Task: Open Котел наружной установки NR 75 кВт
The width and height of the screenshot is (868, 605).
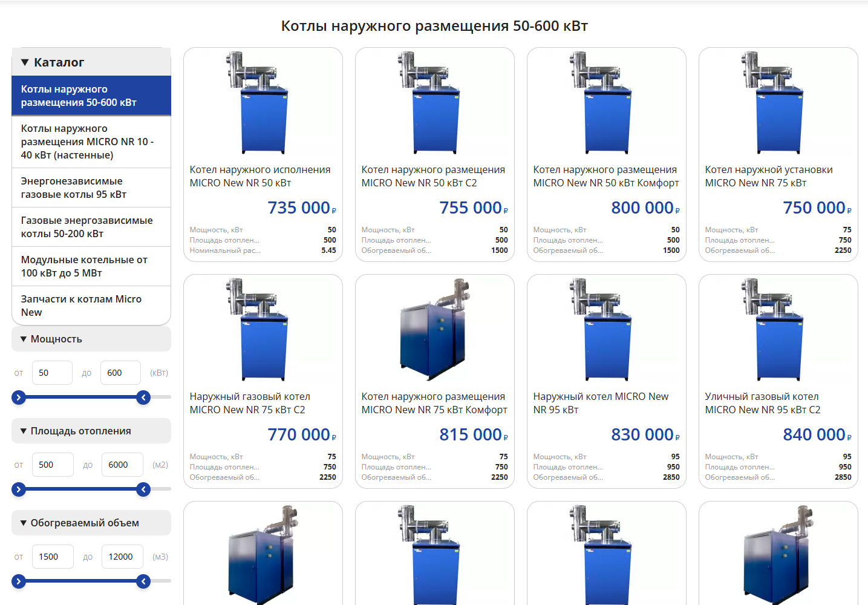Action: [x=769, y=176]
